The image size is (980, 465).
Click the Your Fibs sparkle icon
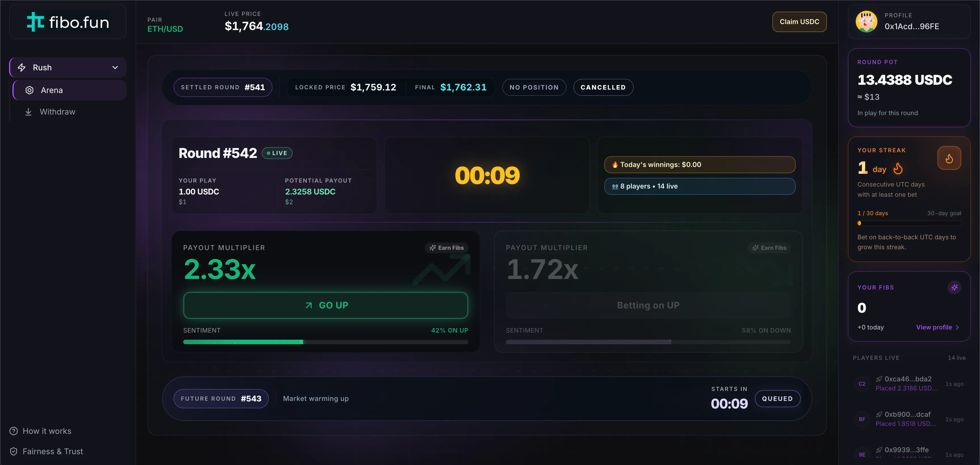pos(954,287)
